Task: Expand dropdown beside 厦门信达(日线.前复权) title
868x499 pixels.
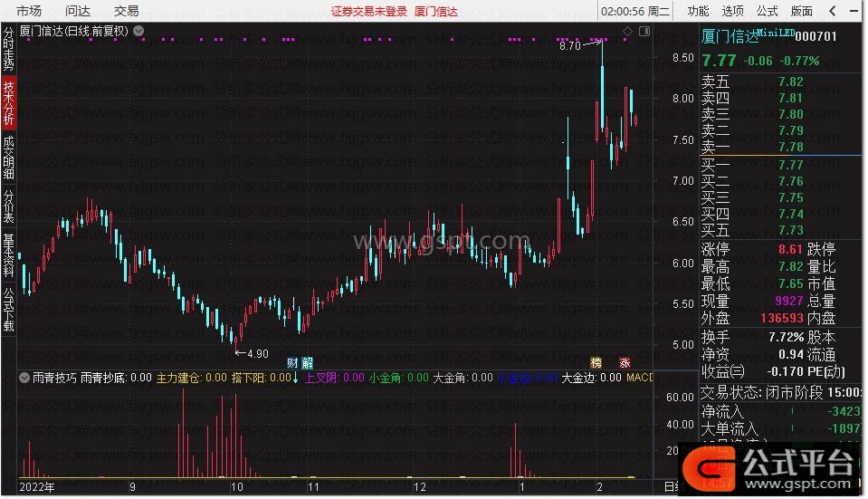Action: click(139, 31)
